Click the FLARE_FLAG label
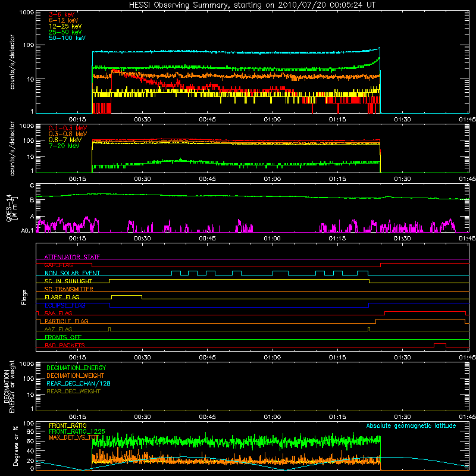 (62, 297)
